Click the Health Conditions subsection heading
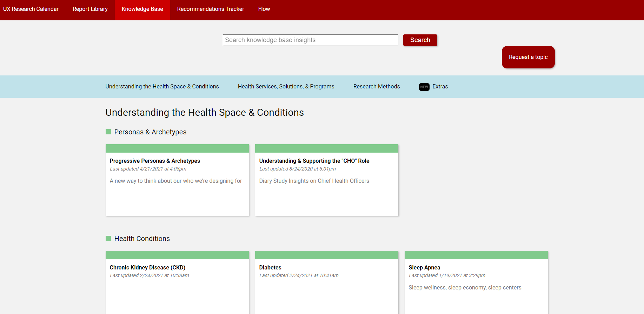Viewport: 644px width, 314px height. pos(142,239)
